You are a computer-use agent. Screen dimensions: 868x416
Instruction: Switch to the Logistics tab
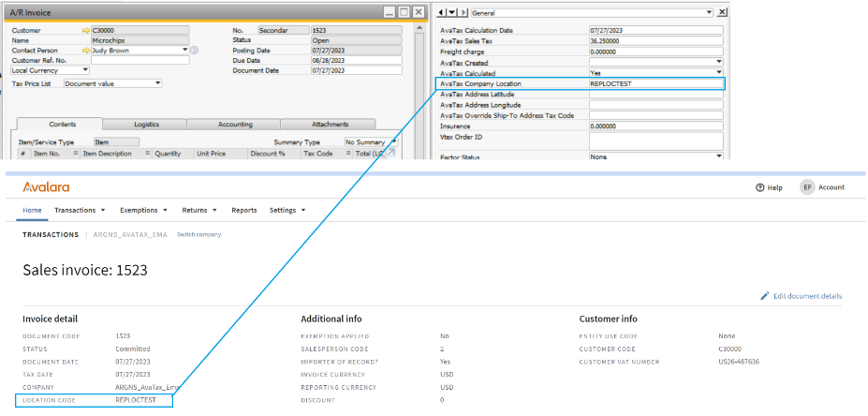(x=147, y=124)
